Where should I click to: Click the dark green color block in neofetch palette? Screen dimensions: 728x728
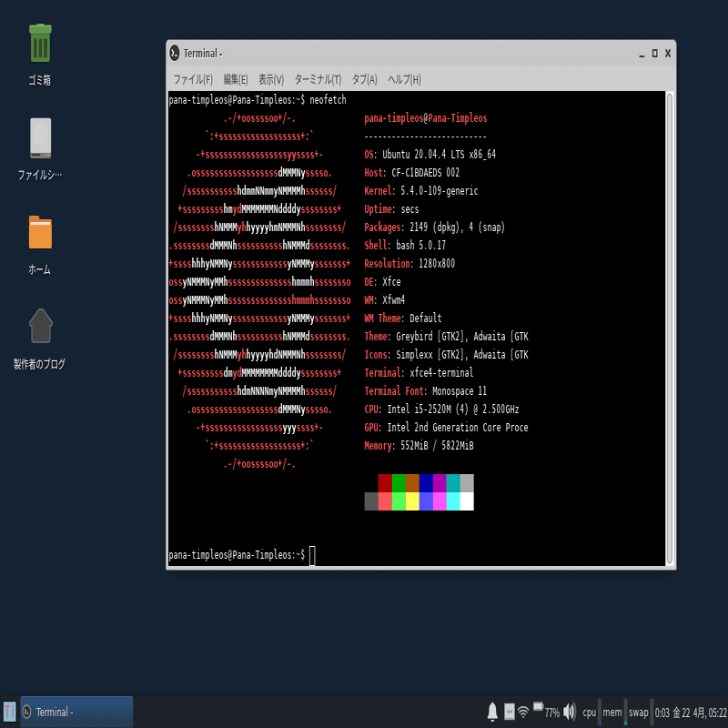point(399,483)
